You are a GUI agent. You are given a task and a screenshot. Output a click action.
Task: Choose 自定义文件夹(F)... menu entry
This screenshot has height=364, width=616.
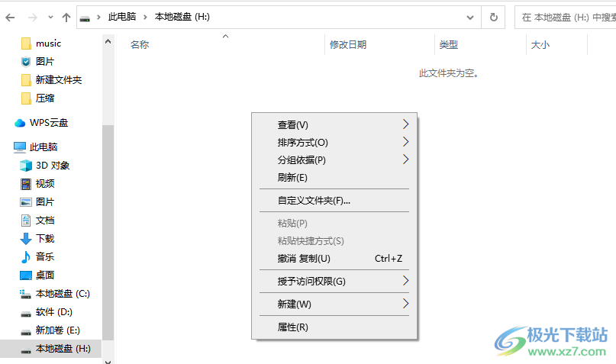coord(334,201)
